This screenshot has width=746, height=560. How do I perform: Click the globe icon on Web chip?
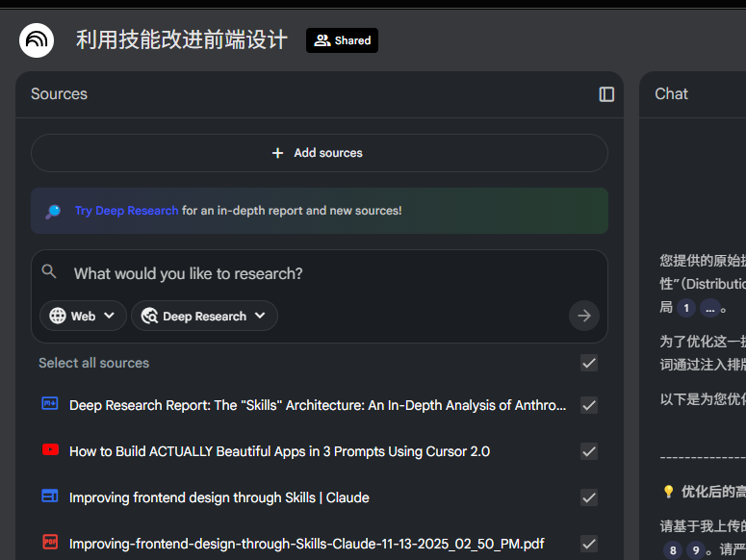58,316
